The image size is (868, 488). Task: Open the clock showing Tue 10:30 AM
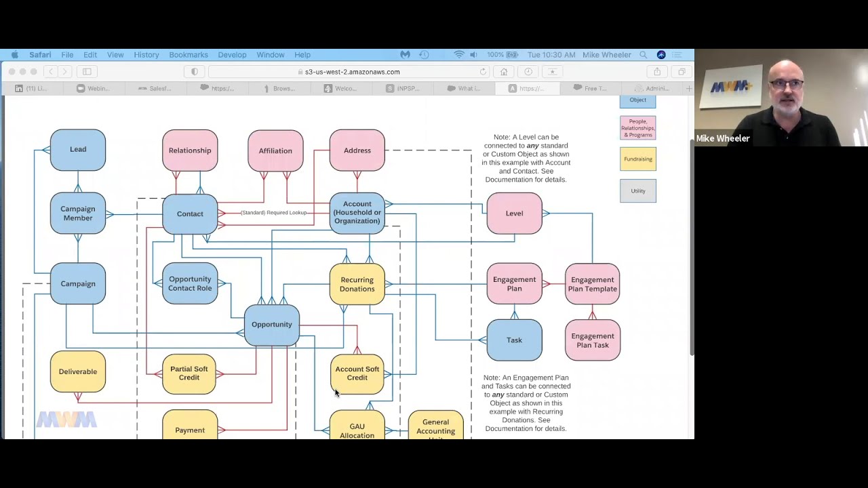point(551,55)
